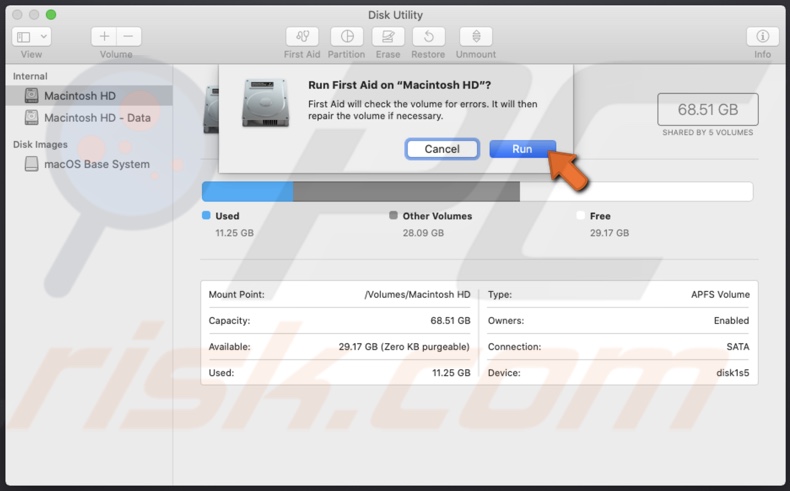Click the Free legend swatch
The height and width of the screenshot is (491, 790).
pos(580,216)
